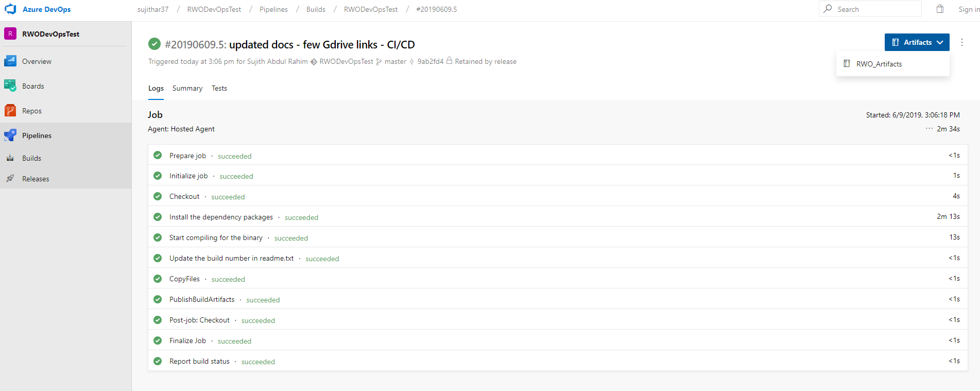Open the Checkout log row
Viewport: 980px width, 391px height.
click(x=558, y=196)
